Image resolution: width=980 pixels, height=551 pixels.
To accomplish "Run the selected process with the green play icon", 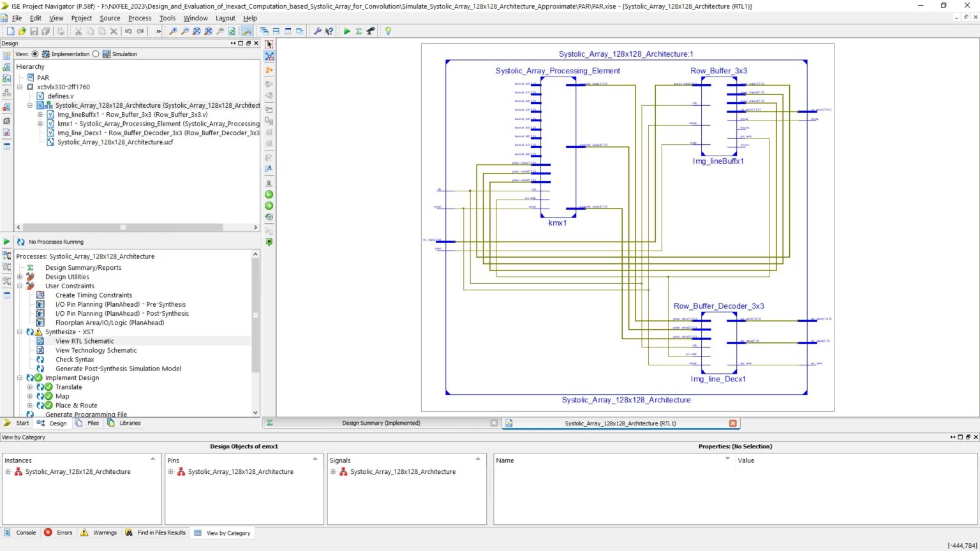I will pos(346,31).
